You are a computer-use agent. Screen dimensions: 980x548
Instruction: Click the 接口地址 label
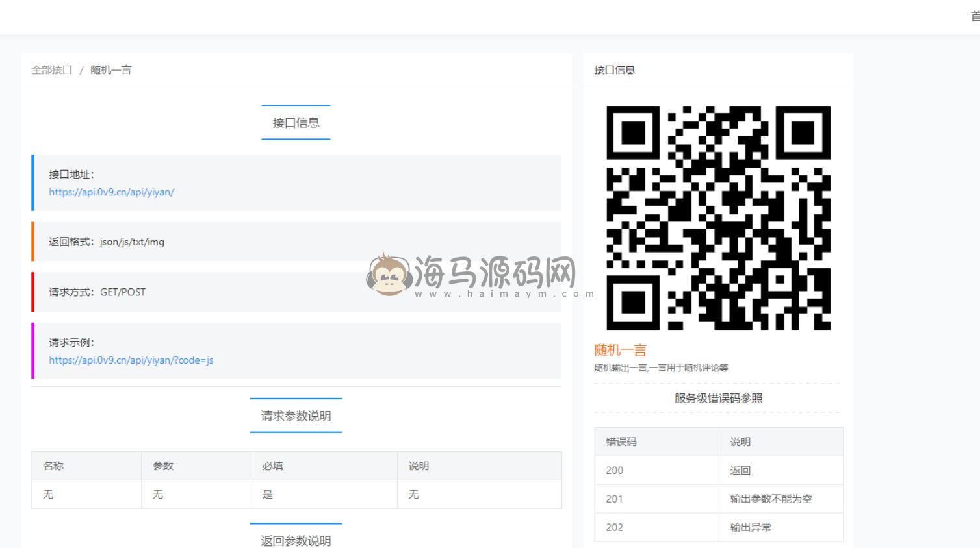coord(71,175)
